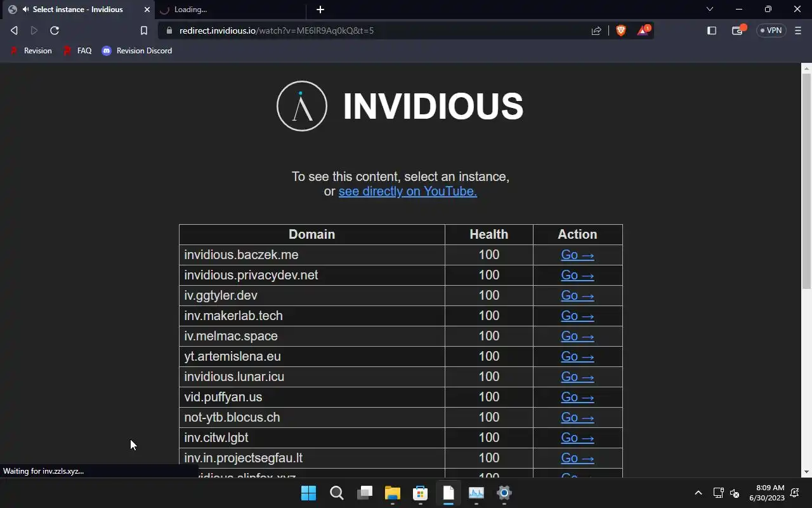The height and width of the screenshot is (508, 812).
Task: Show hidden system tray icons
Action: [x=698, y=493]
